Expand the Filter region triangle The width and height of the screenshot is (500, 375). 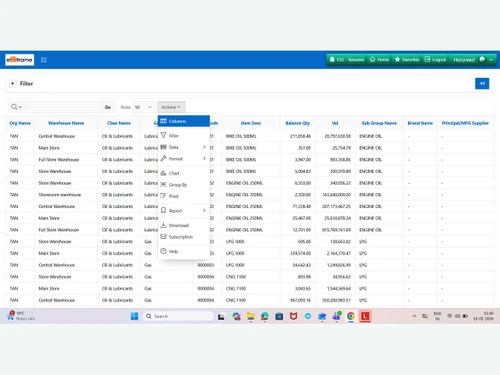point(12,83)
